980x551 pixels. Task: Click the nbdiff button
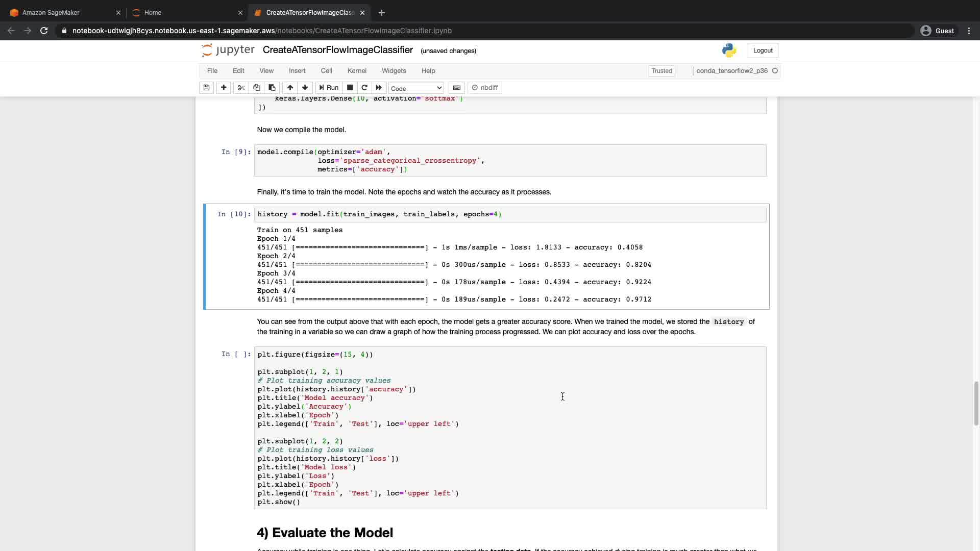485,88
